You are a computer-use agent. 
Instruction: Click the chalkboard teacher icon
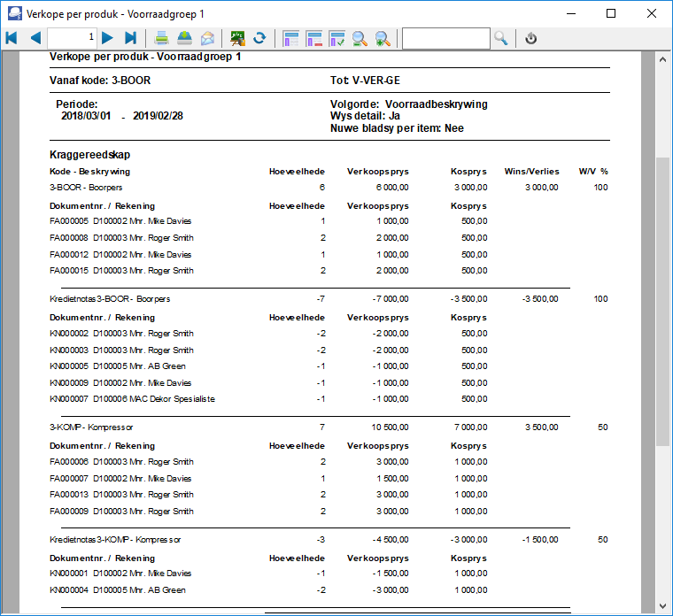pos(237,38)
